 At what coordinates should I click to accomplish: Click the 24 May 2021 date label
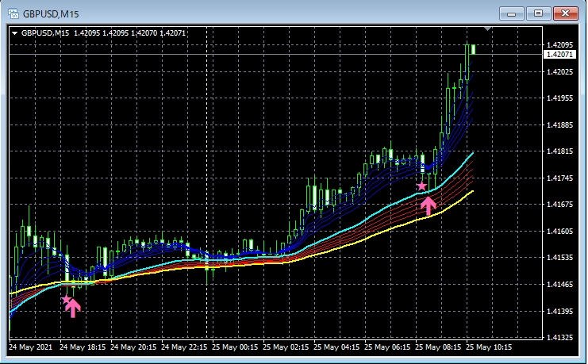tap(31, 347)
